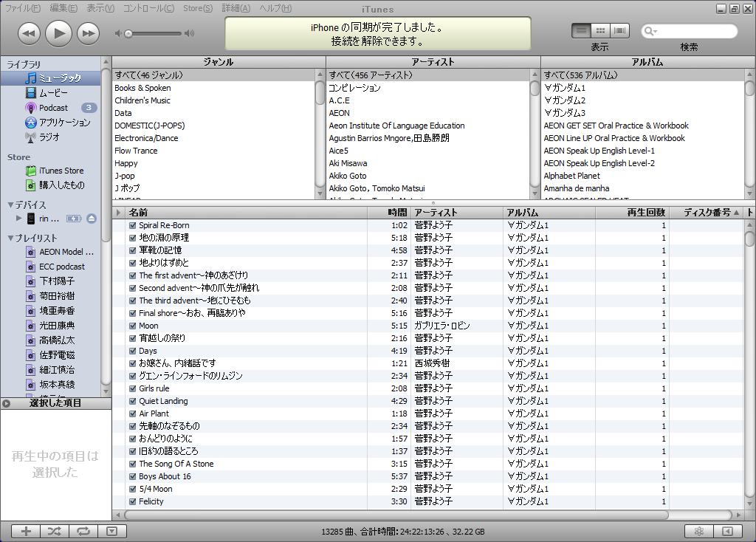The image size is (756, 542).
Task: Toggle shuffle playback
Action: (x=55, y=532)
